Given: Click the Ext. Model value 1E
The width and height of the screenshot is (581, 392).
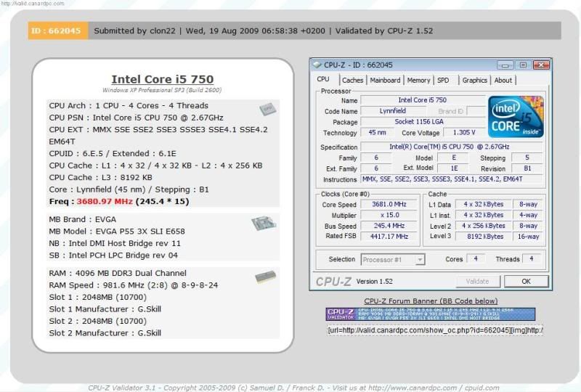Looking at the screenshot, I should (x=453, y=168).
